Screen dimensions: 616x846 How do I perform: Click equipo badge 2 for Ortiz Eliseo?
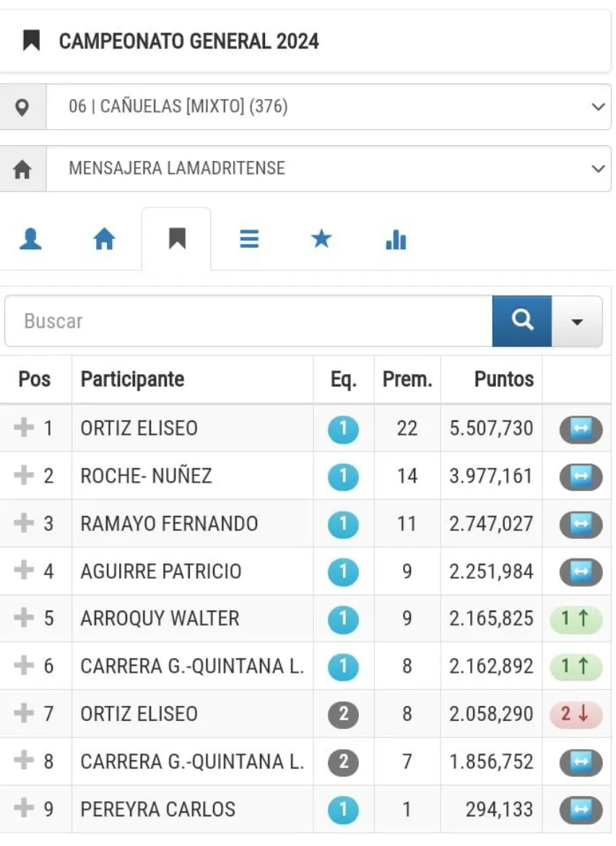tap(343, 715)
